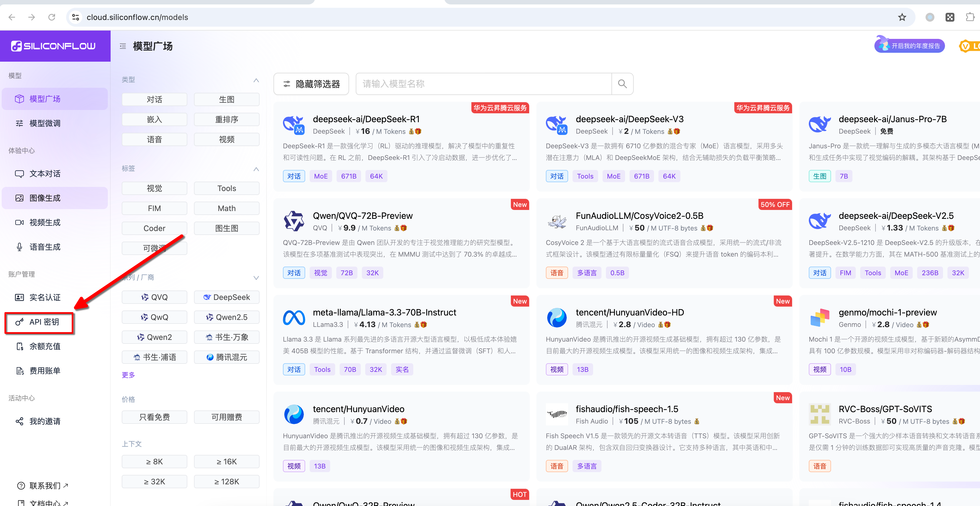The height and width of the screenshot is (506, 980).
Task: Toggle the 只看免费 price filter
Action: click(154, 417)
